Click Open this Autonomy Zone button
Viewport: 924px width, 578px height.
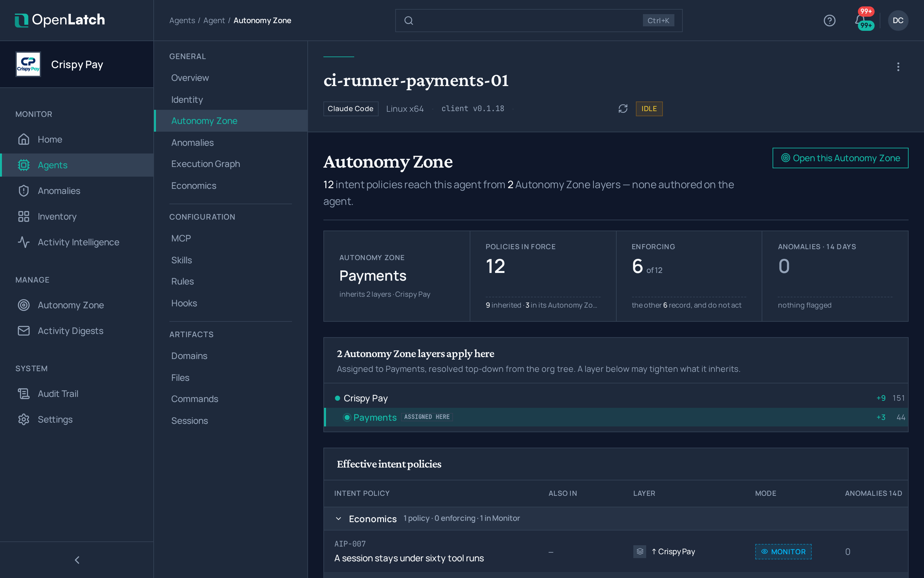pyautogui.click(x=840, y=158)
